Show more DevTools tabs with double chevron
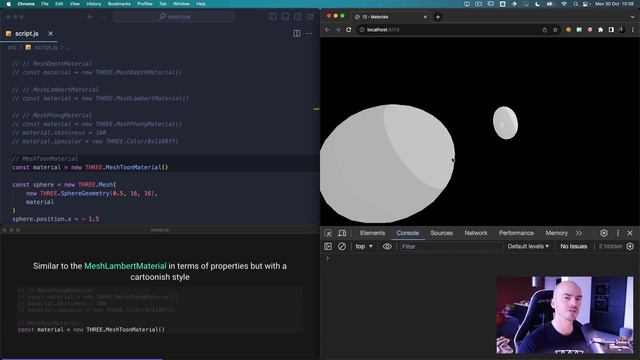This screenshot has height=360, width=640. tap(579, 233)
